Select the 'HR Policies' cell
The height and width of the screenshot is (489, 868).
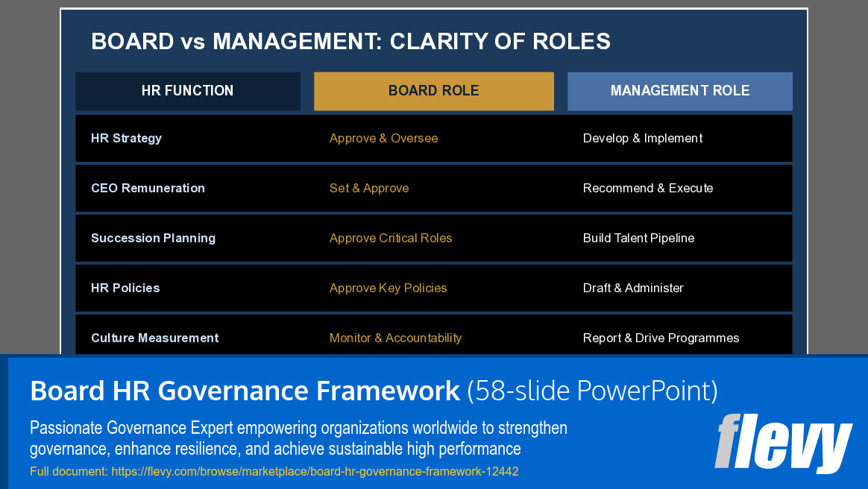coord(125,288)
